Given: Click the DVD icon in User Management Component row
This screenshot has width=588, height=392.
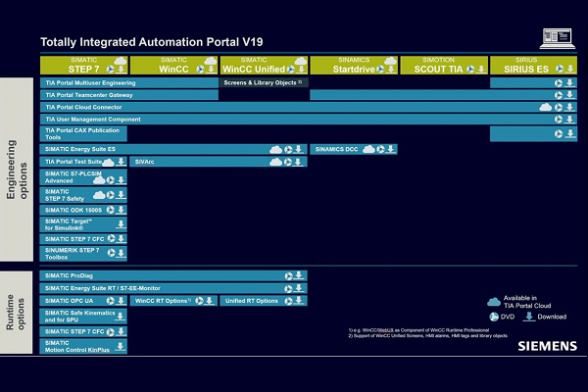Looking at the screenshot, I should click(559, 120).
